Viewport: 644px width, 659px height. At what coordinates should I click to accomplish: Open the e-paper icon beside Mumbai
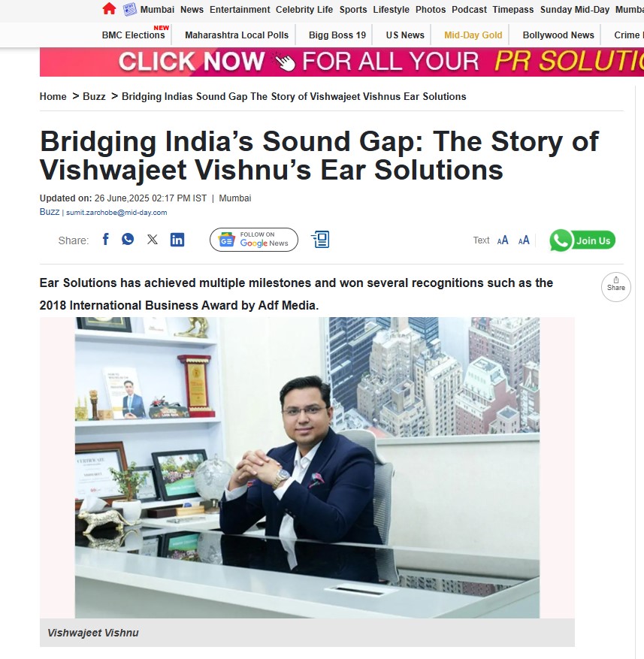tap(129, 9)
